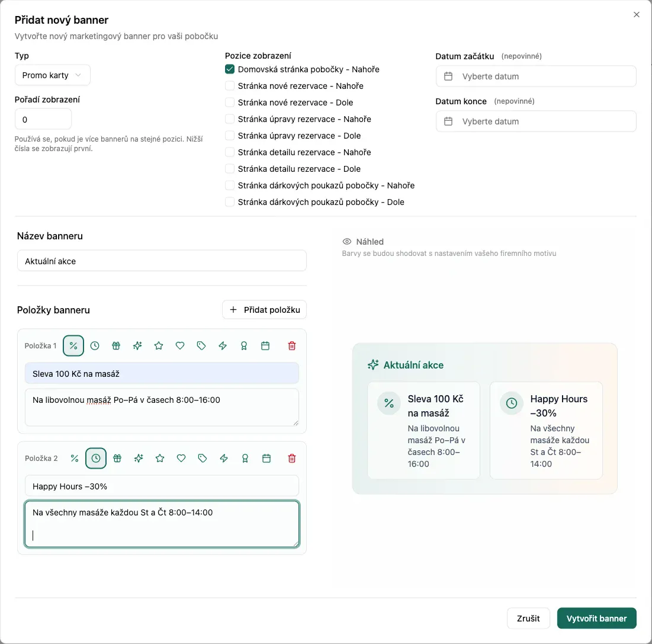Pick the price tag icon for Položka 2

(203, 458)
